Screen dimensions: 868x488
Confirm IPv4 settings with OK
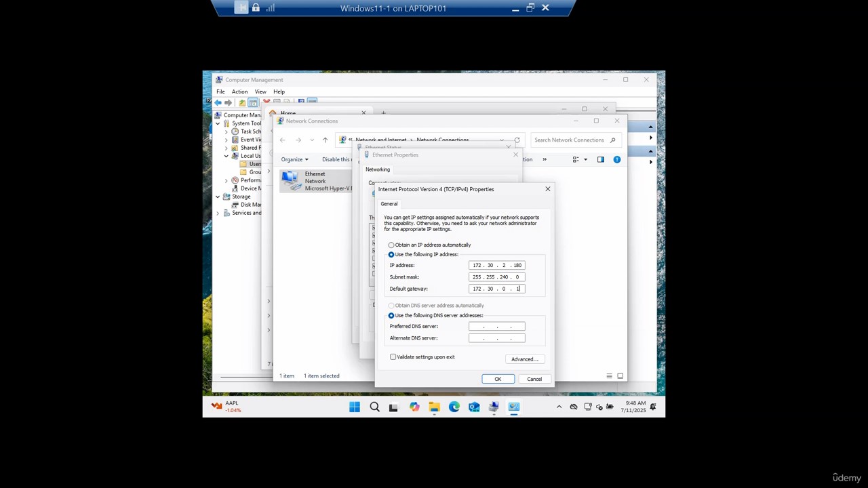point(498,379)
